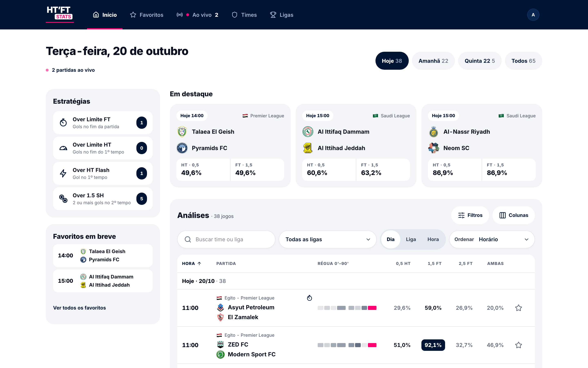
Task: Click the Buscar time ou liga field
Action: [226, 239]
